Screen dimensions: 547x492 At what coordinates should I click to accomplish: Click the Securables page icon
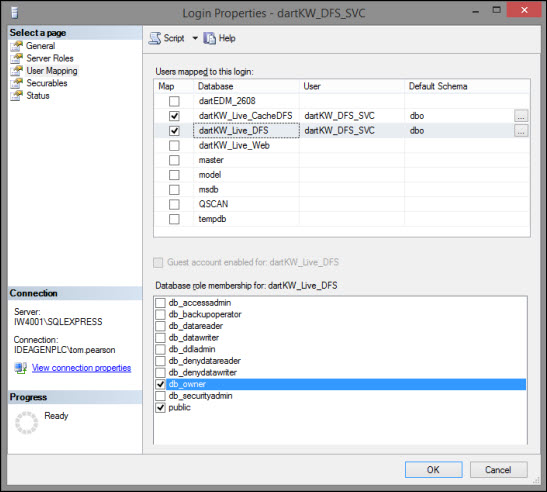(x=16, y=83)
